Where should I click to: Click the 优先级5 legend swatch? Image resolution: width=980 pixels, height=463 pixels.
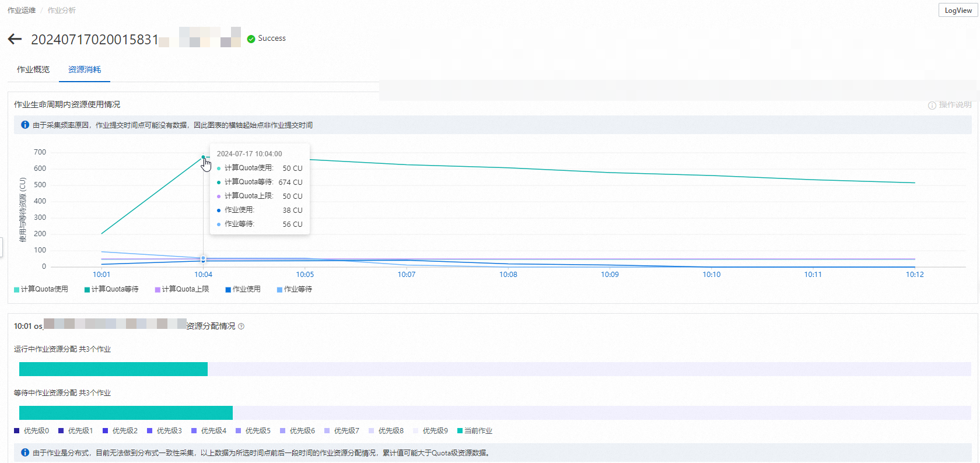tap(239, 431)
